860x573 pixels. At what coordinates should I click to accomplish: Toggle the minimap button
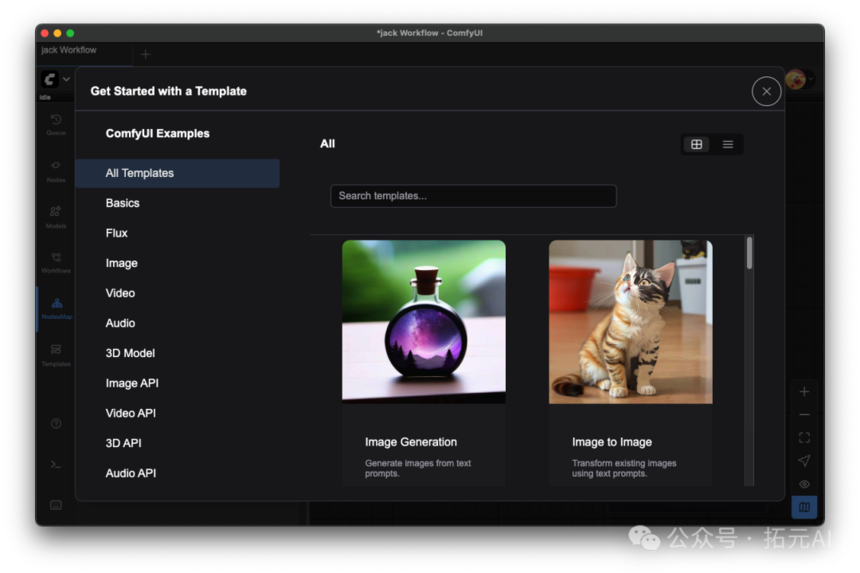click(804, 507)
